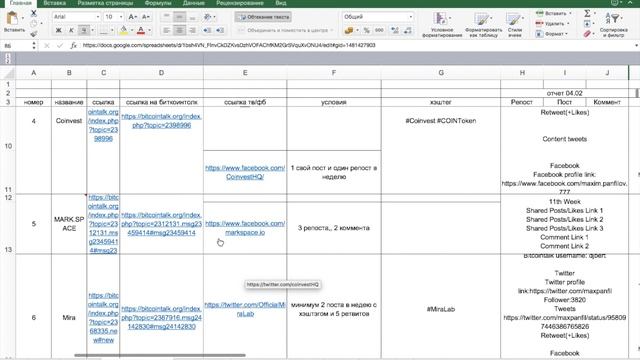The image size is (640, 360).
Task: Click the Paste (Вставить) clipboard icon
Action: [x=12, y=18]
